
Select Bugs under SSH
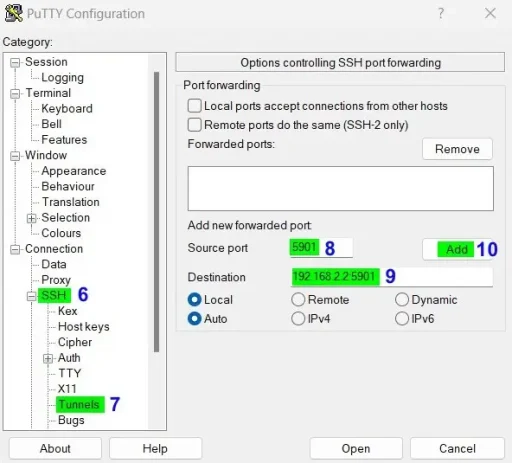(71, 420)
